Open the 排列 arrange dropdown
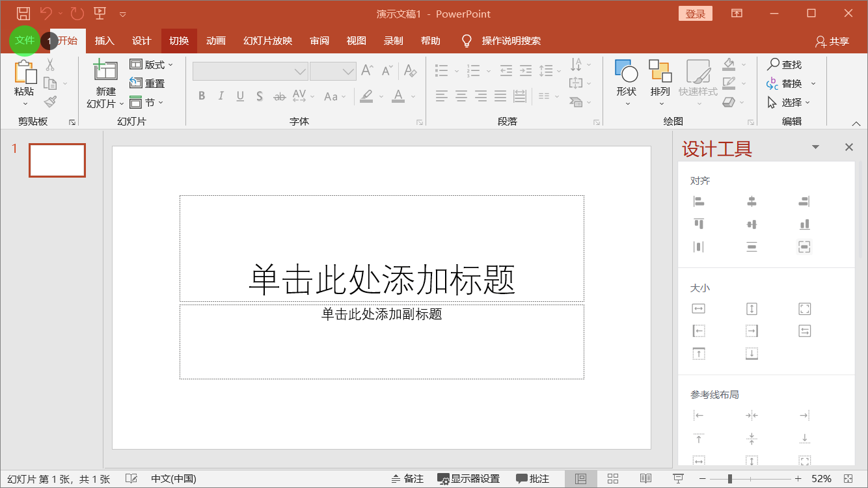868x488 pixels. tap(660, 83)
